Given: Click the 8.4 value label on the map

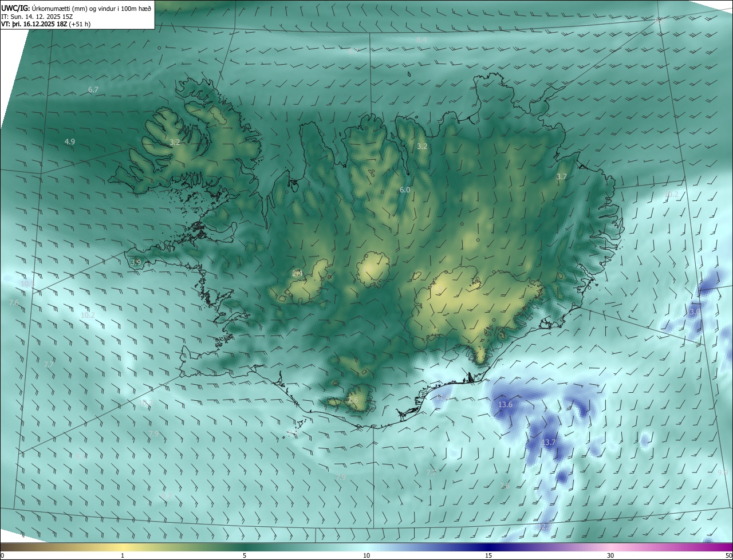Looking at the screenshot, I should coord(421,40).
